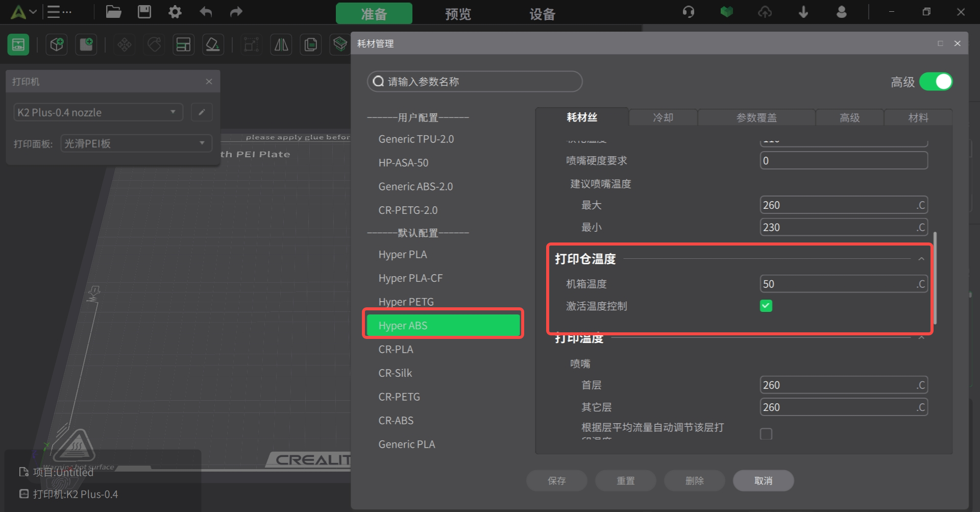Toggle the 高级 advanced mode switch off
The image size is (980, 512).
pos(936,82)
